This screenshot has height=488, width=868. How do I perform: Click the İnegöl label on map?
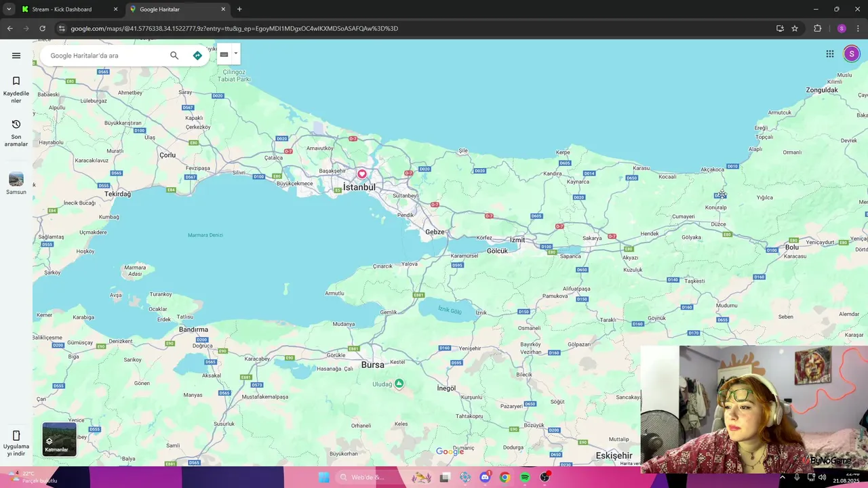(446, 388)
